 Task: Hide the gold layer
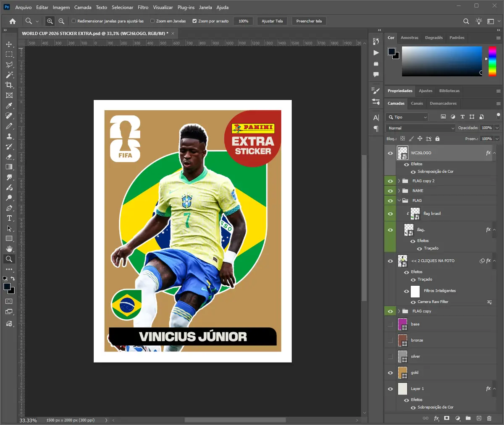coord(390,373)
